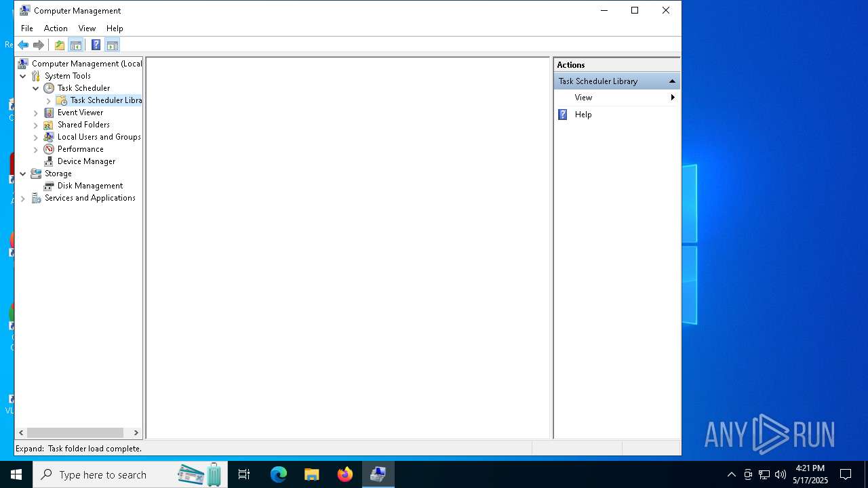
Task: Select Device Manager in the tree
Action: pyautogui.click(x=86, y=161)
